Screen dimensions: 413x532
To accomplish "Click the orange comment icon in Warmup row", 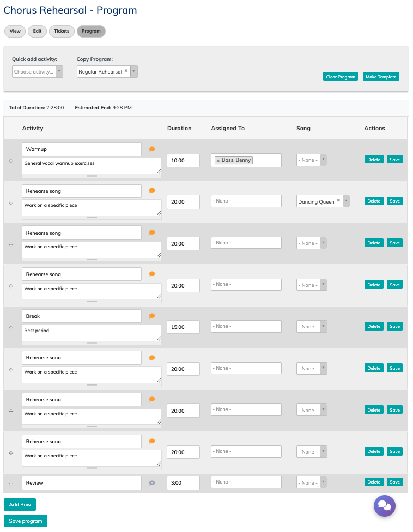I will (x=152, y=149).
